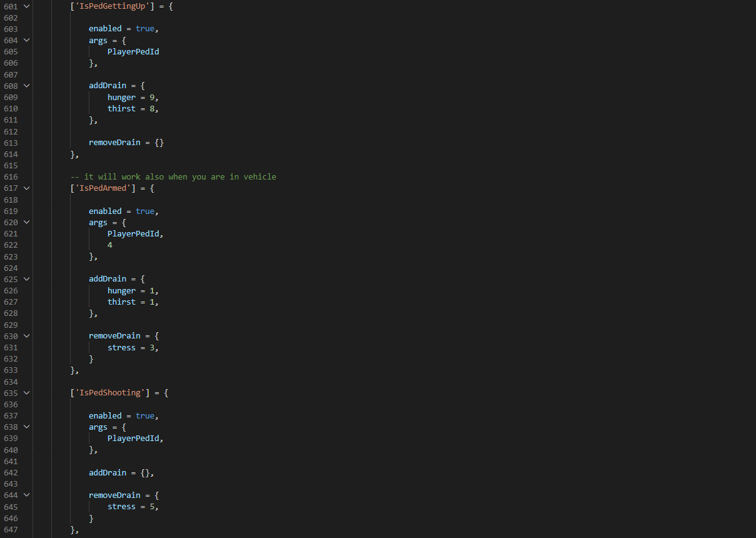Viewport: 756px width, 538px height.
Task: Collapse the removeDrain fold at line 630
Action: point(26,336)
